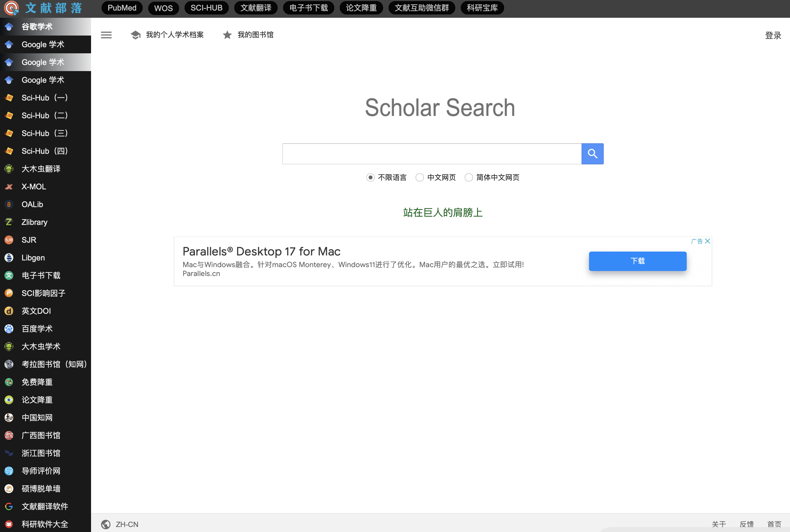Open Sci-Hub（四）in sidebar
This screenshot has width=790, height=532.
point(46,151)
